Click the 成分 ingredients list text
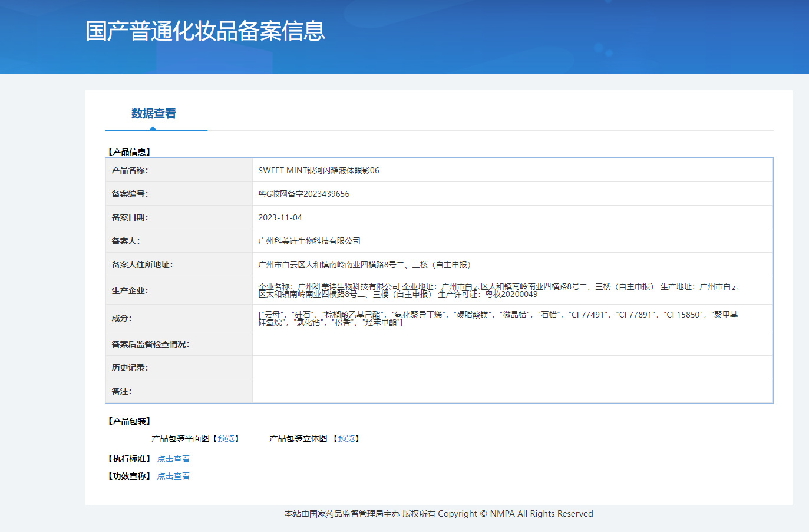The width and height of the screenshot is (809, 532). click(x=498, y=318)
